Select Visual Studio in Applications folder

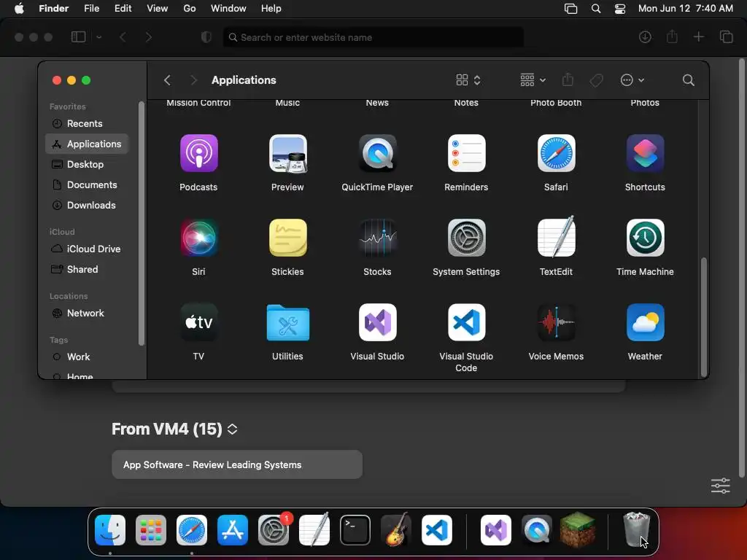tap(377, 322)
